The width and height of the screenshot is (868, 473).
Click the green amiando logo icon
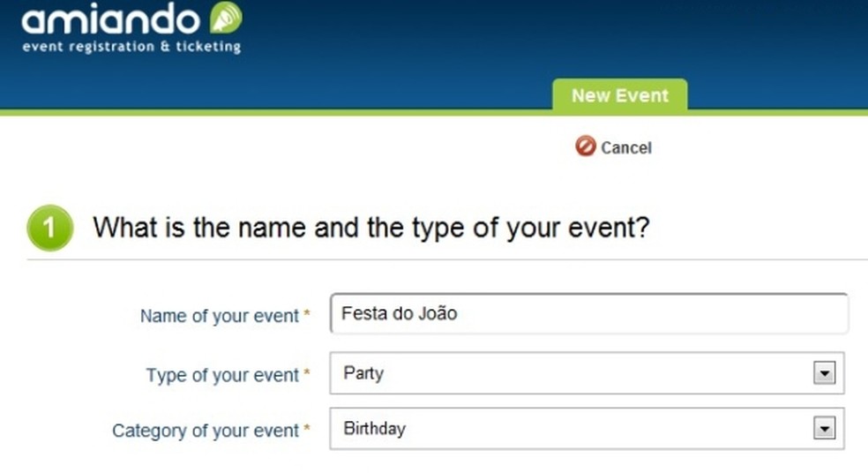point(226,18)
